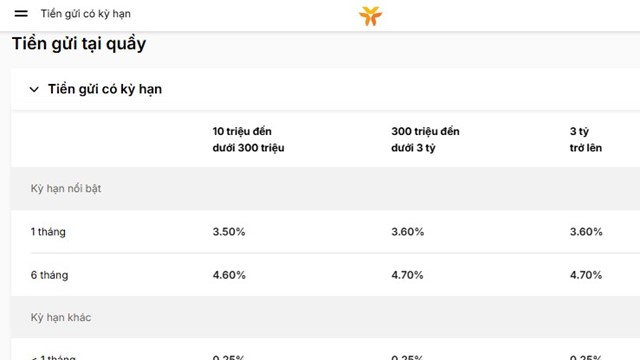Click the 3.60% rate under 3 tỷ trở lên
The width and height of the screenshot is (640, 360).
tap(586, 232)
